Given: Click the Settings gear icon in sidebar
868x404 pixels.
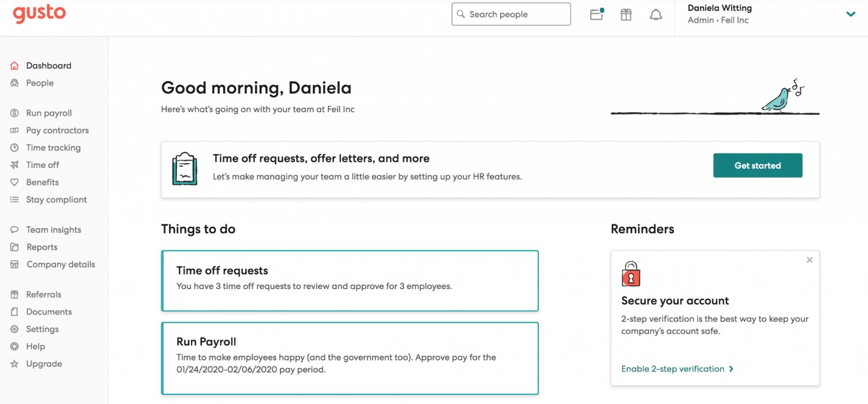Looking at the screenshot, I should [x=14, y=329].
